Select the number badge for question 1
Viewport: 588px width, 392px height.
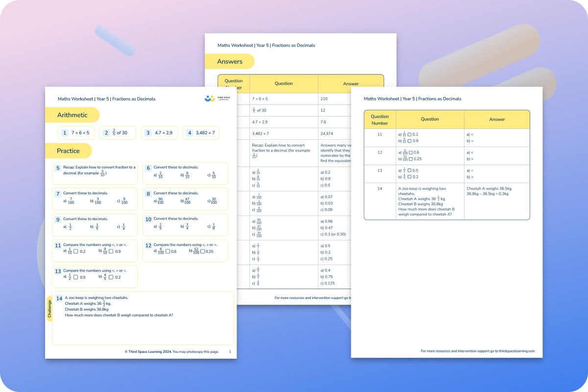tap(64, 133)
